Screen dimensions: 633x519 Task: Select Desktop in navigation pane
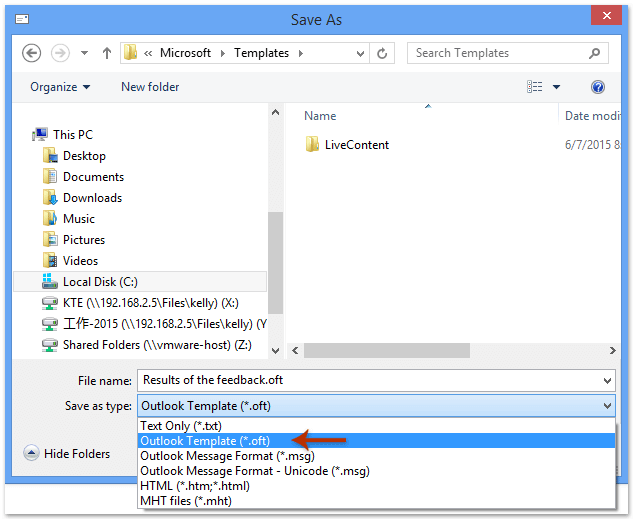(x=84, y=156)
